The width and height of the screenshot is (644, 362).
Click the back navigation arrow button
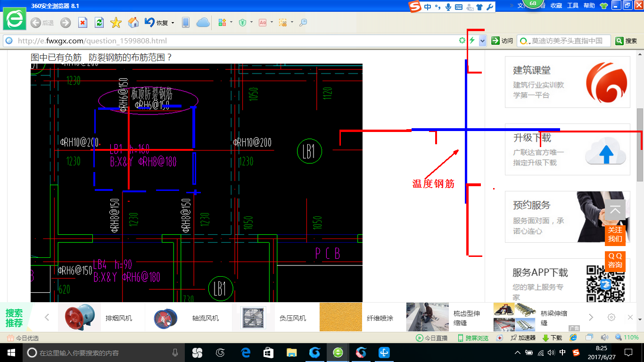[x=35, y=23]
